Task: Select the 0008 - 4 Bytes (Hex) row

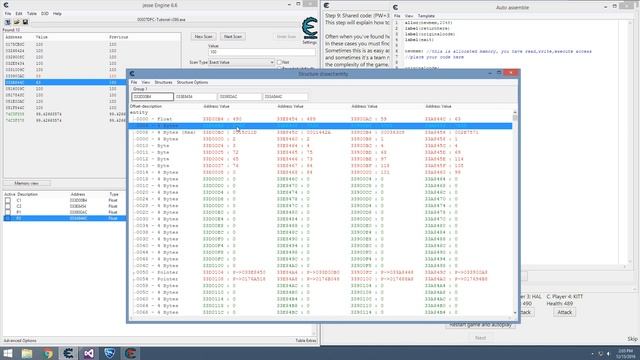Action: click(320, 133)
